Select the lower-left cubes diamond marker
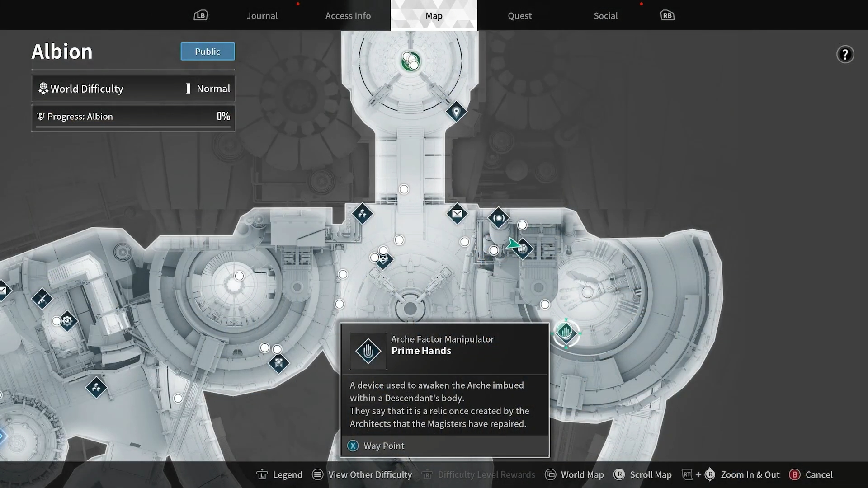 (96, 387)
